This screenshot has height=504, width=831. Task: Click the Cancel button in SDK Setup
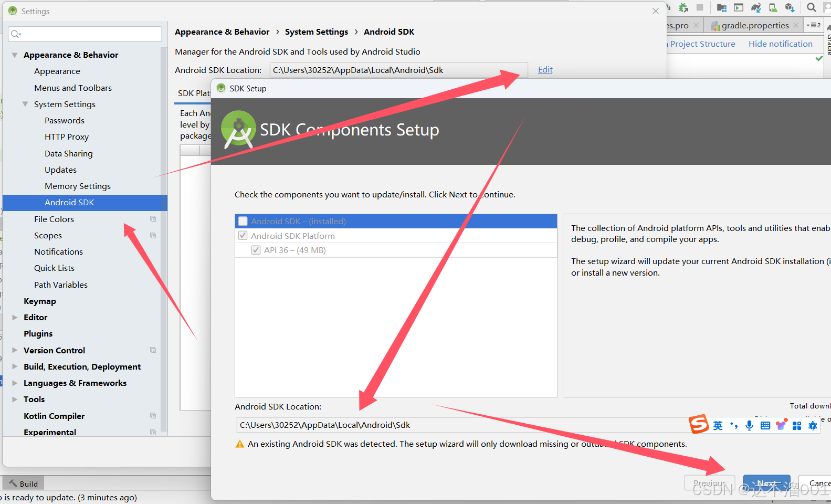815,483
